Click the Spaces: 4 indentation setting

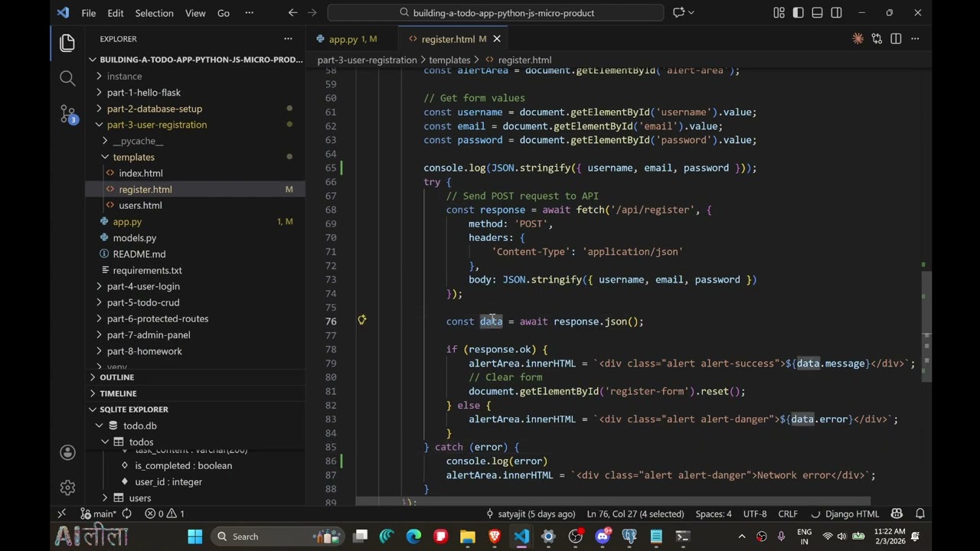coord(714,514)
